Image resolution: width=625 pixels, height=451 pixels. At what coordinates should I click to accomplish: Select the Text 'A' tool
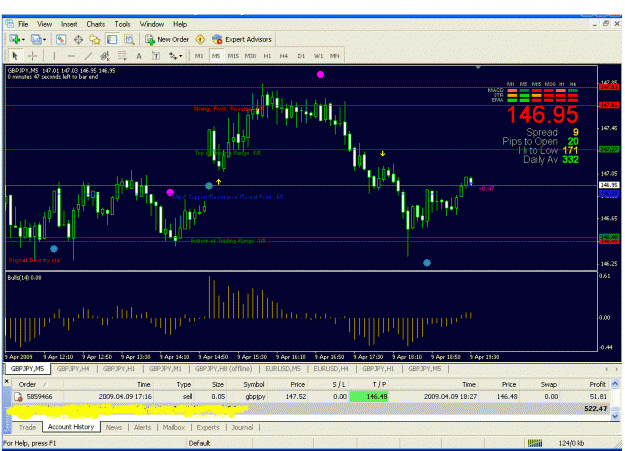point(139,56)
